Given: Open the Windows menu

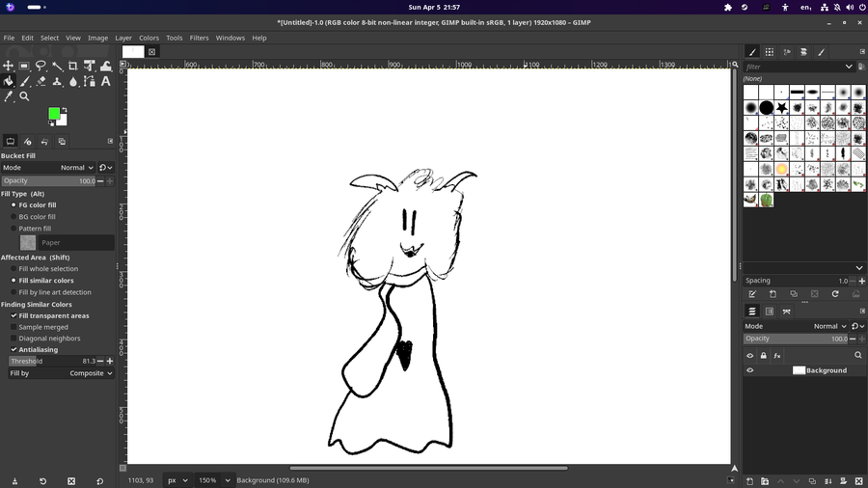Looking at the screenshot, I should click(x=231, y=39).
